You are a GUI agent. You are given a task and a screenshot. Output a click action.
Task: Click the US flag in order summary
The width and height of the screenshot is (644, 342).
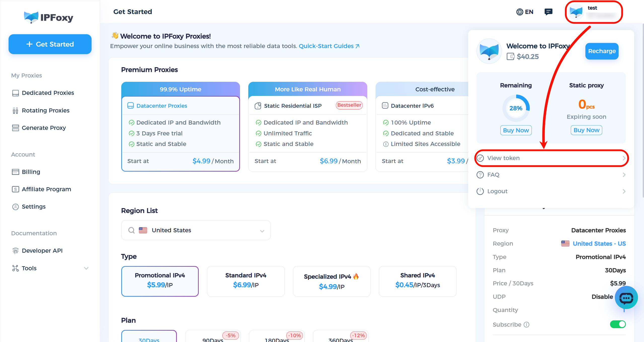click(565, 244)
